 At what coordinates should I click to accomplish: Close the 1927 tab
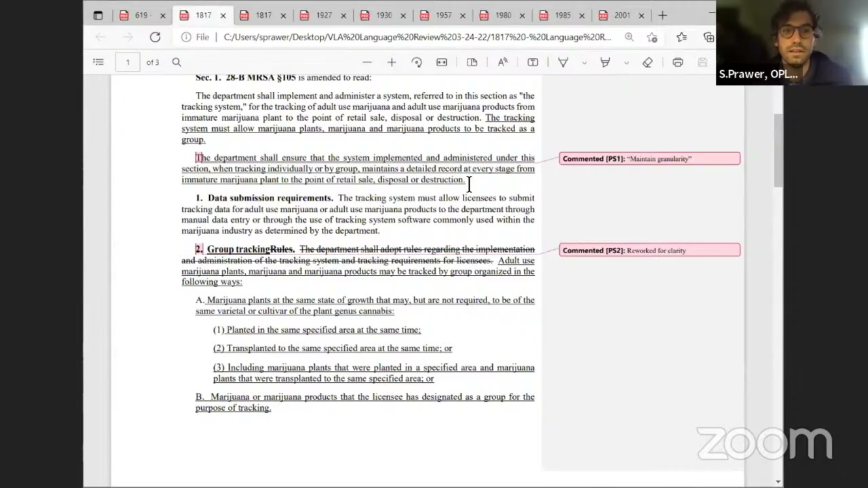344,16
